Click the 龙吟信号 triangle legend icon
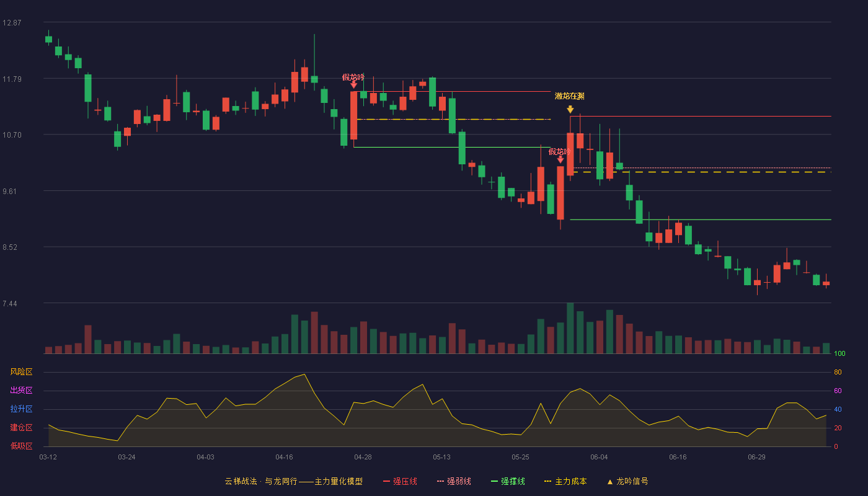Image resolution: width=868 pixels, height=496 pixels. coord(609,481)
